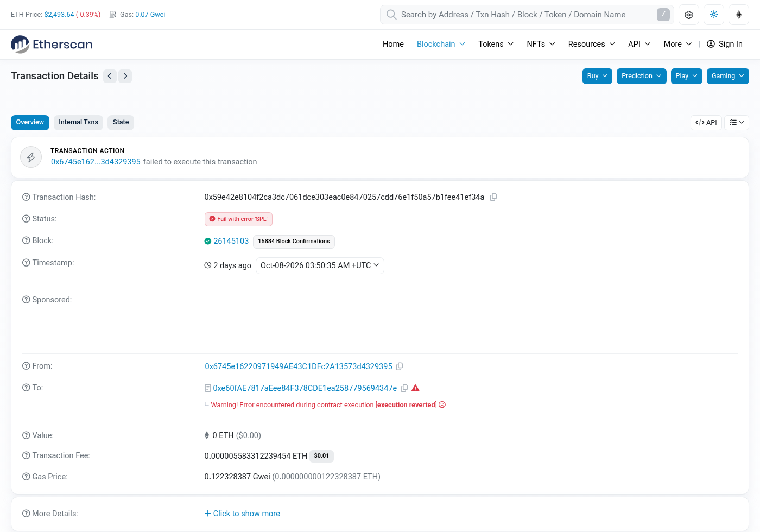Viewport: 760px width, 532px height.
Task: Open site settings gear icon
Action: [689, 15]
